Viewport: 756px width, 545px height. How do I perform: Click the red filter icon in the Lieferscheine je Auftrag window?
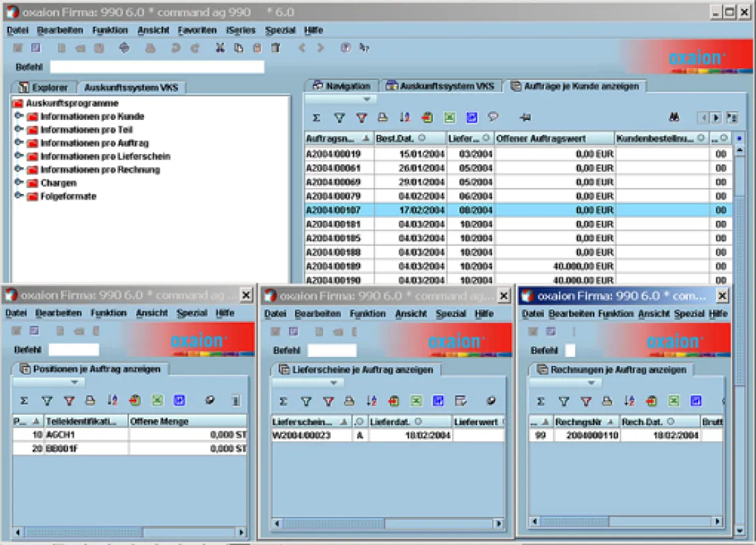coord(329,401)
